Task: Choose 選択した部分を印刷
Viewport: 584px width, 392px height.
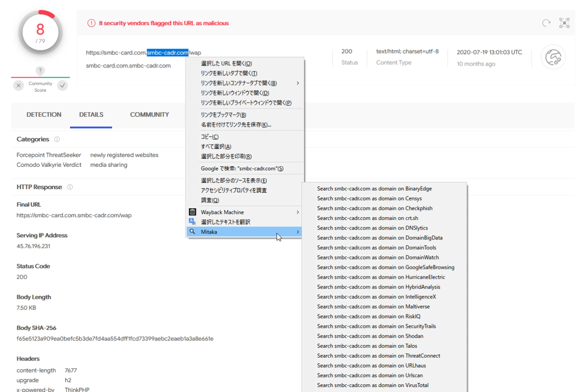Action: coord(245,156)
